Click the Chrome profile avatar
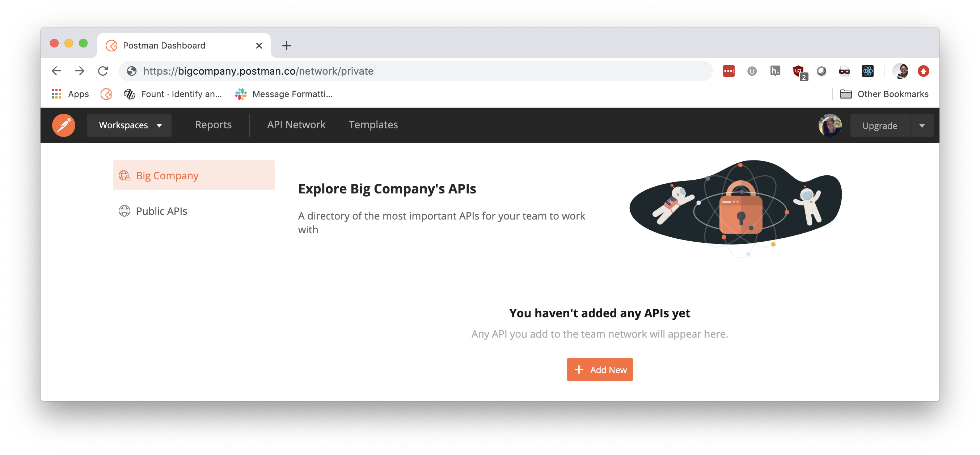This screenshot has height=455, width=980. [901, 71]
